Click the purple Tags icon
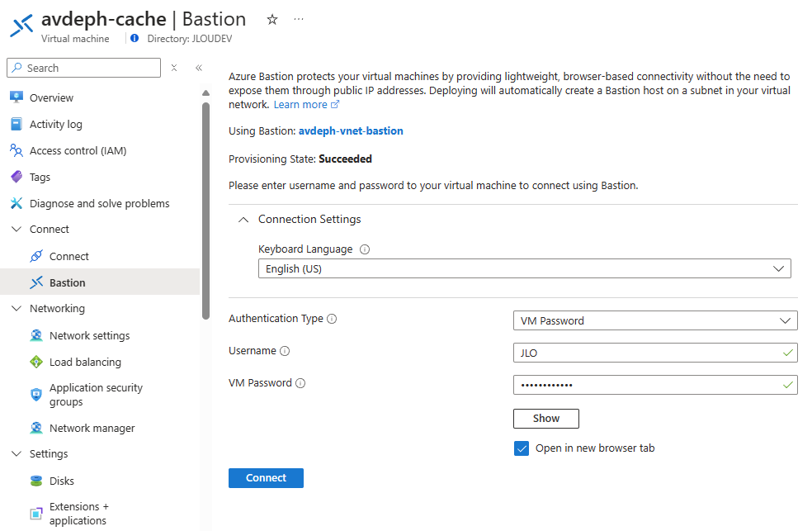Viewport: 812px width, 531px height. coord(17,177)
